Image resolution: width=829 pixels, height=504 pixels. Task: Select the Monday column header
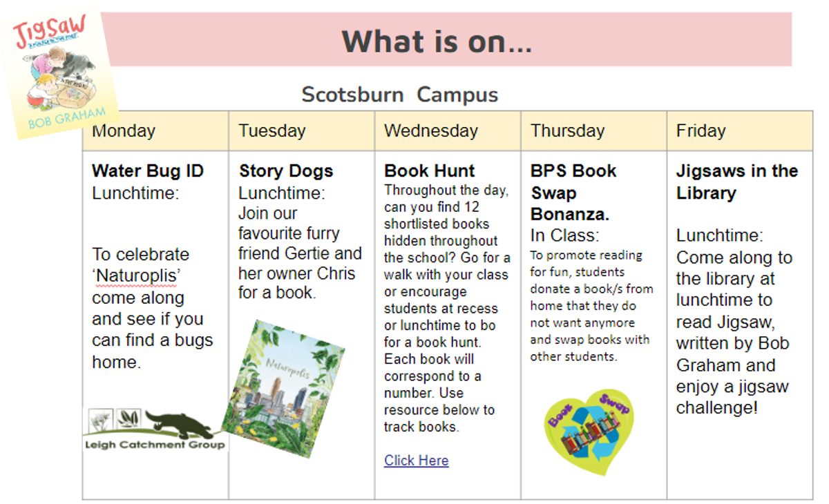pyautogui.click(x=155, y=131)
